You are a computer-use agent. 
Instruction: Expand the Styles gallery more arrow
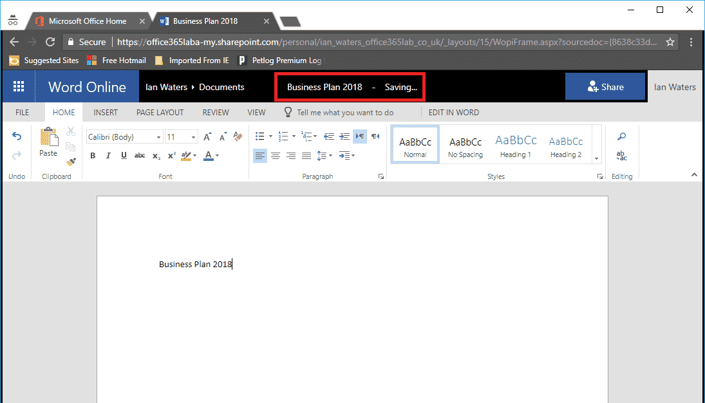pos(597,159)
